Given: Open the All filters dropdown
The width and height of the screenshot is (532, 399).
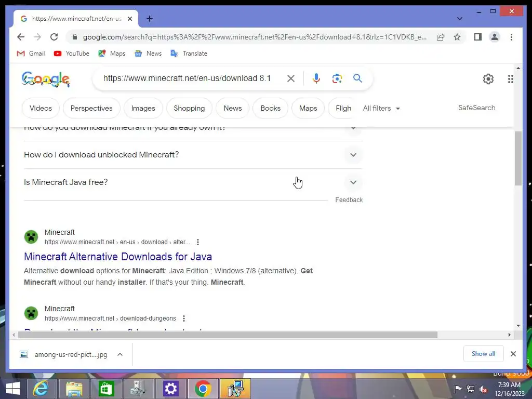Looking at the screenshot, I should 381,108.
